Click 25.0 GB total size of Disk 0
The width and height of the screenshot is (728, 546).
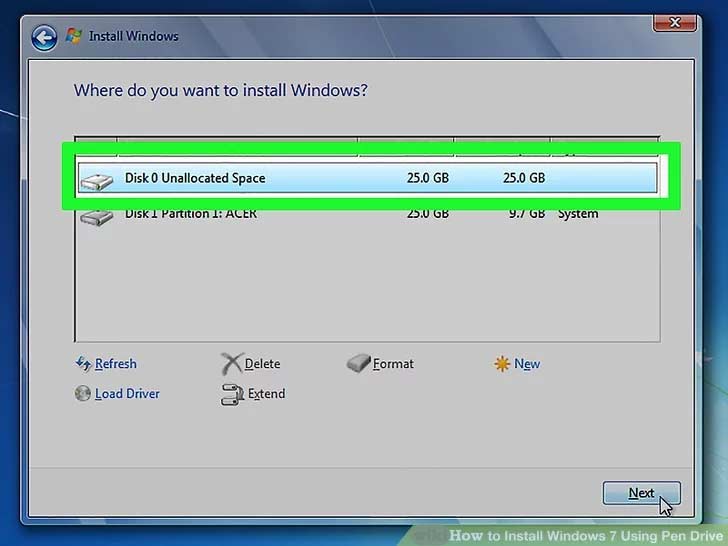[428, 178]
